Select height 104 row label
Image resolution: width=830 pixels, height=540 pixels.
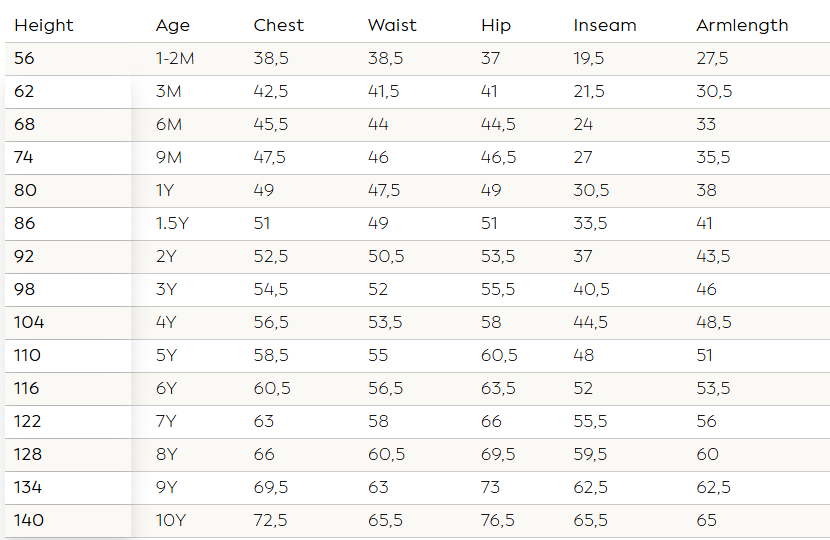click(x=29, y=323)
